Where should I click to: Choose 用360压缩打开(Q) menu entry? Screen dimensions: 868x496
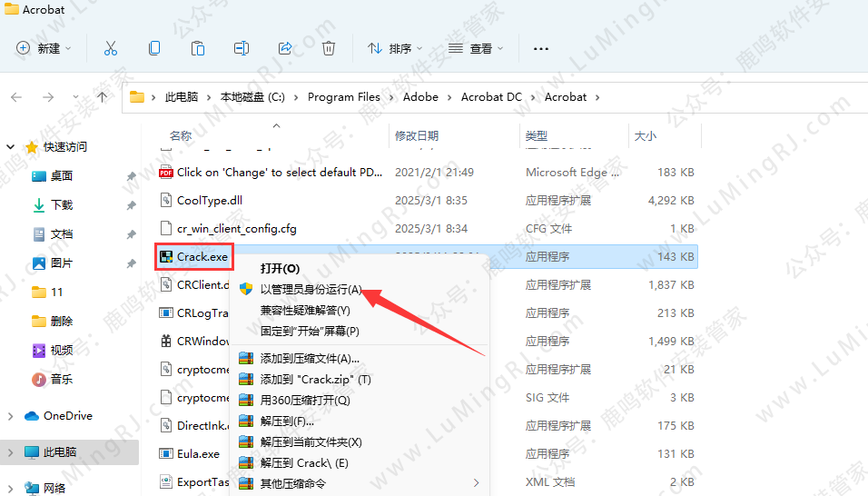coord(305,401)
